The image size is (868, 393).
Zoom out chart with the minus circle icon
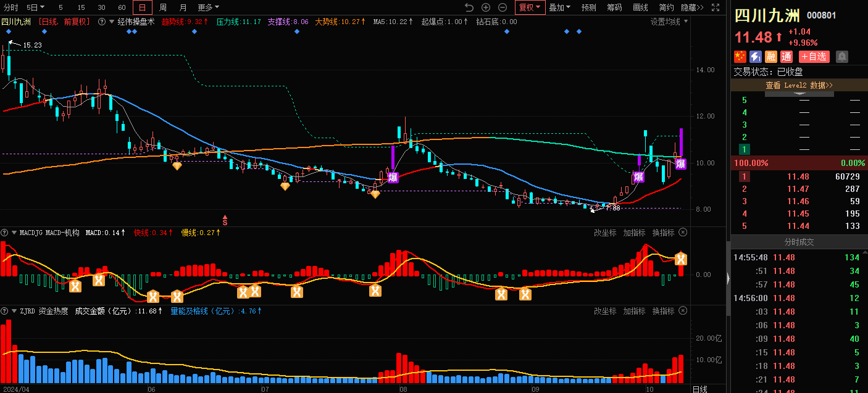coord(503,7)
